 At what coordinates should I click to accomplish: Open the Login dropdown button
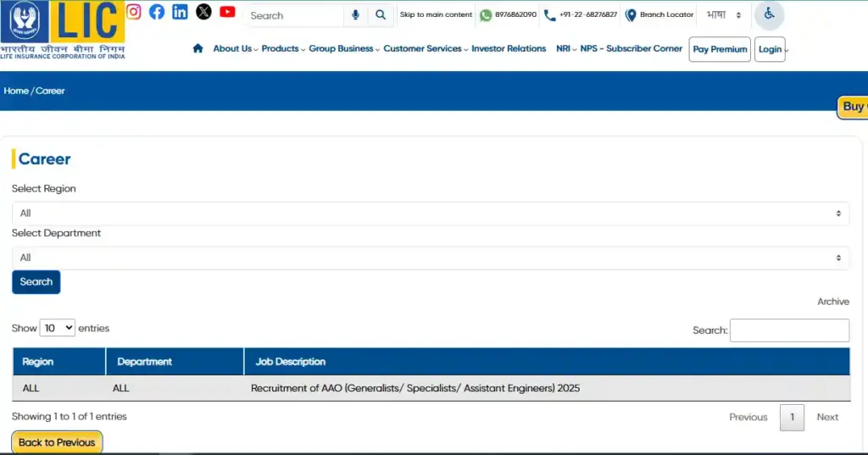(770, 49)
